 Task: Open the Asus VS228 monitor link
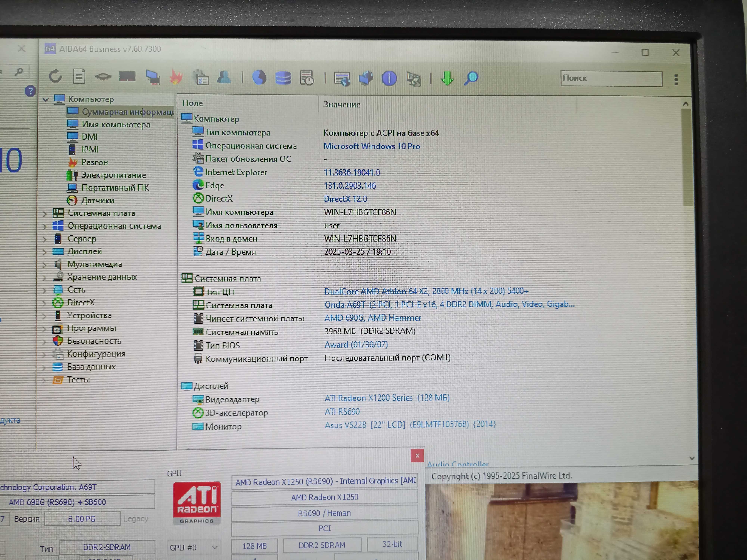point(410,425)
